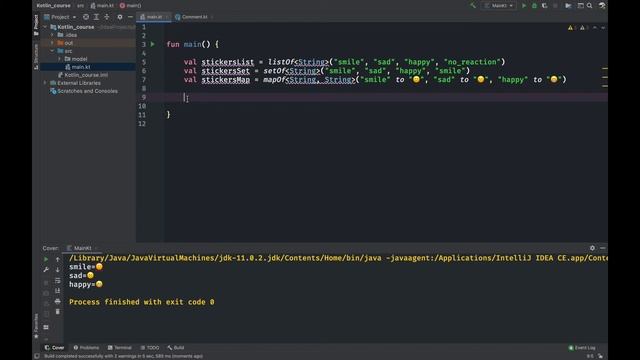Open the Project tool window stripe button

pyautogui.click(x=36, y=24)
